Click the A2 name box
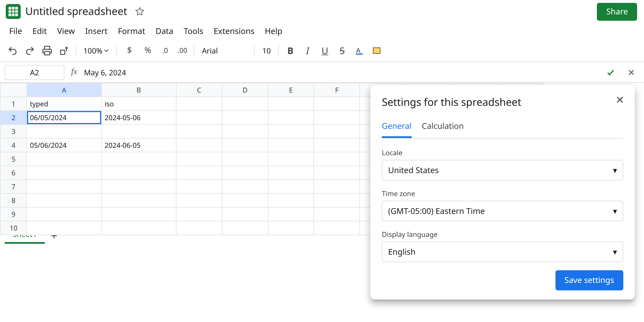The image size is (644, 322). click(34, 72)
